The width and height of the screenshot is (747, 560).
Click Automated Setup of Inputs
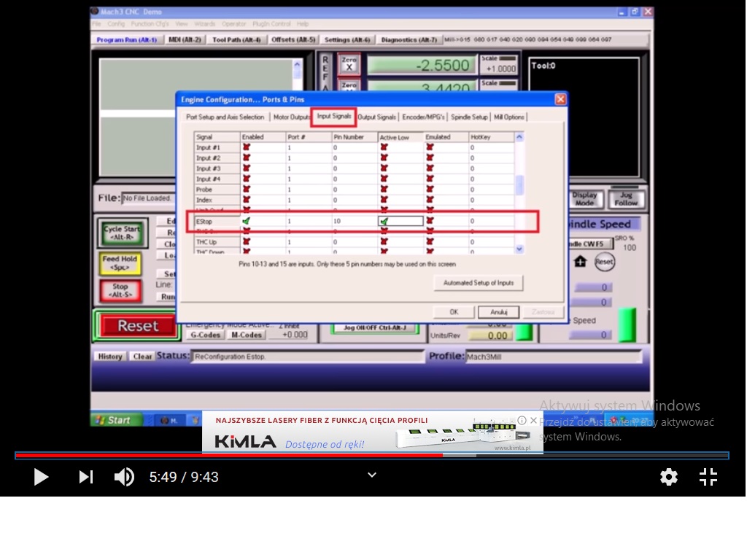point(479,283)
